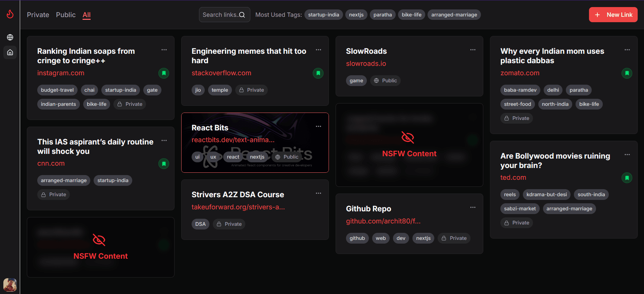Click the jio tag chip
Image resolution: width=644 pixels, height=294 pixels.
[198, 90]
